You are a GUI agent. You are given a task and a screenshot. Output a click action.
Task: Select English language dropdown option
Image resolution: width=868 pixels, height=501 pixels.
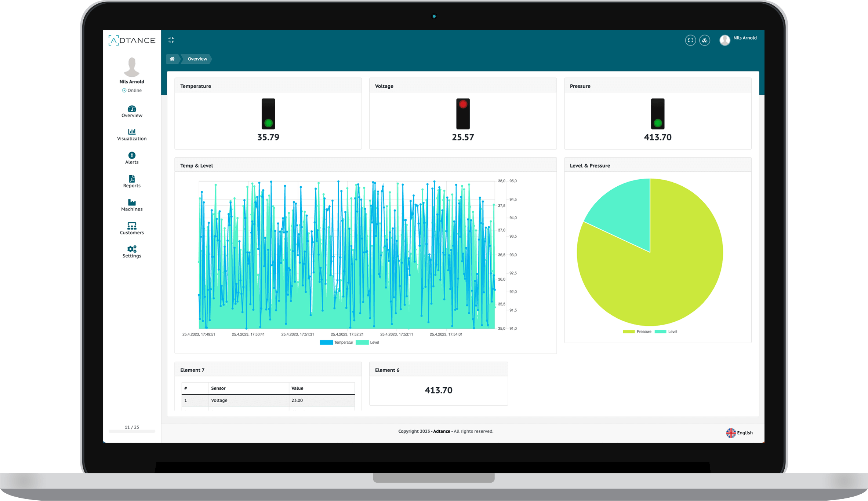click(x=739, y=432)
